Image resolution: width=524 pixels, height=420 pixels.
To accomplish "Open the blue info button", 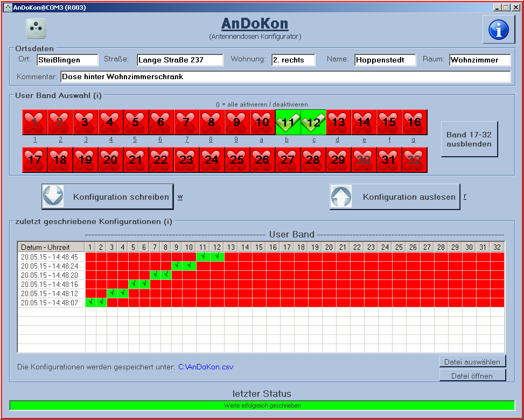I will [498, 30].
